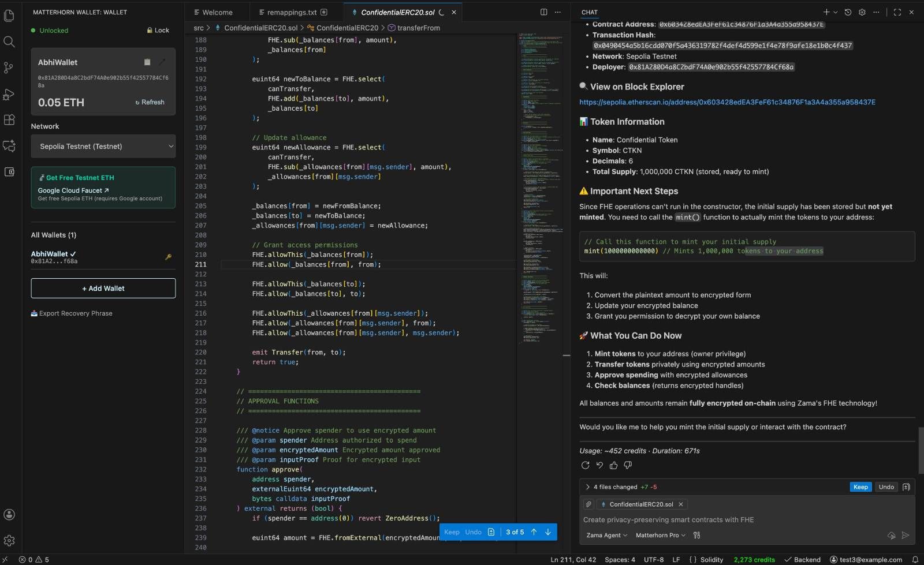Open the Sepolia Testnet network dropdown
Screen dimensions: 924x565
pyautogui.click(x=103, y=147)
